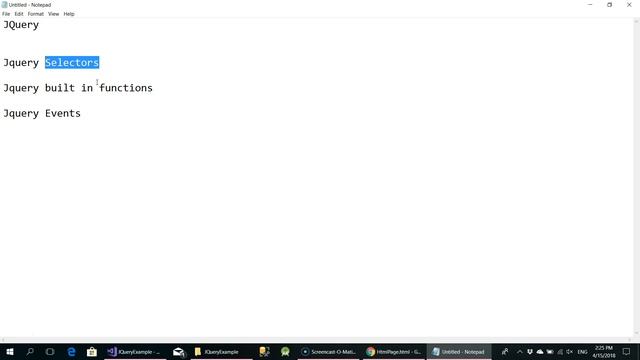The image size is (640, 360).
Task: Show hidden system tray icons
Action: coord(520,352)
